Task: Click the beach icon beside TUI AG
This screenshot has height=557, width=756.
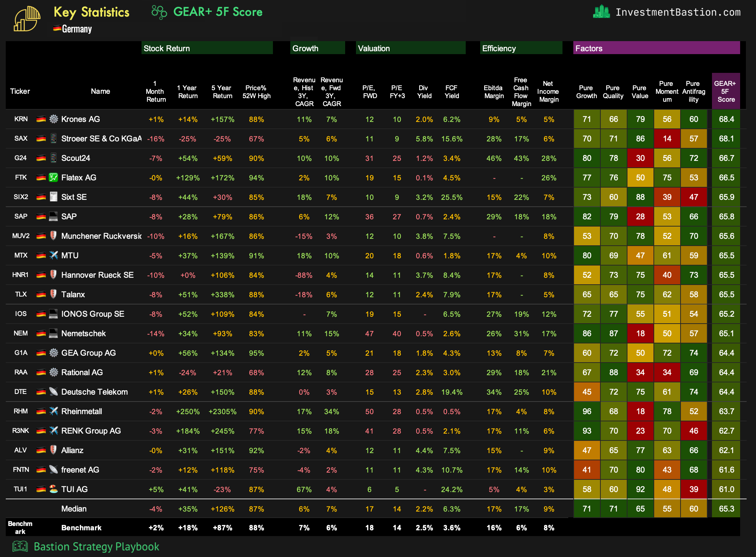Action: (x=53, y=489)
